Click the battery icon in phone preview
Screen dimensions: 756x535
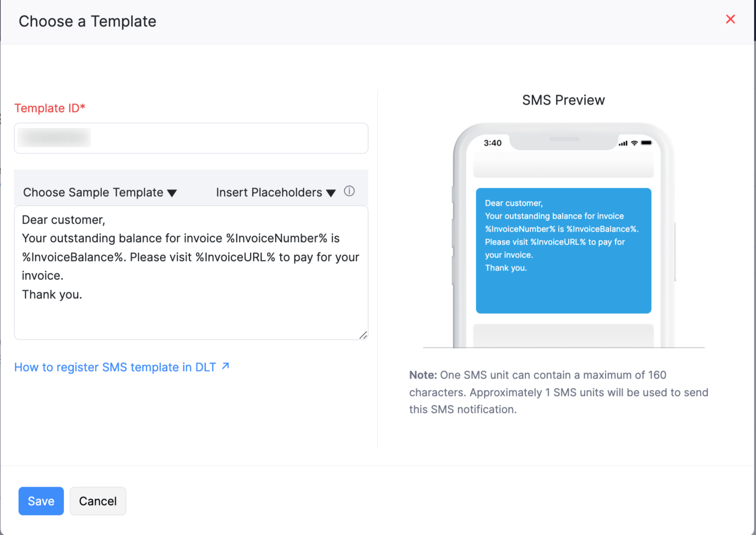pos(646,143)
